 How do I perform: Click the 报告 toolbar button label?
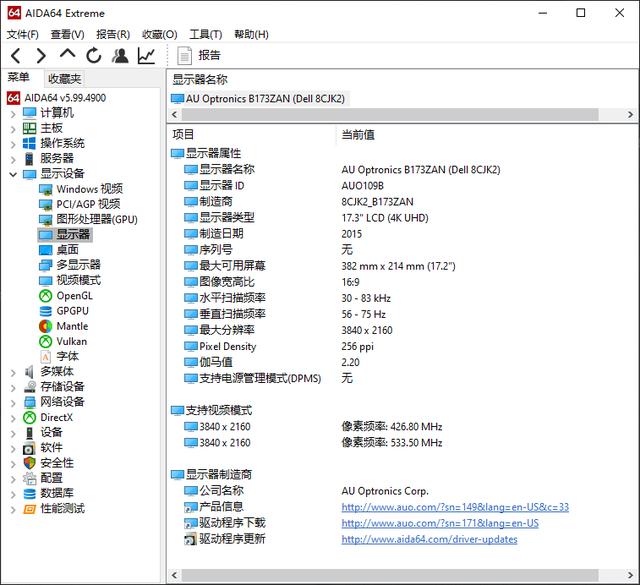click(x=209, y=55)
